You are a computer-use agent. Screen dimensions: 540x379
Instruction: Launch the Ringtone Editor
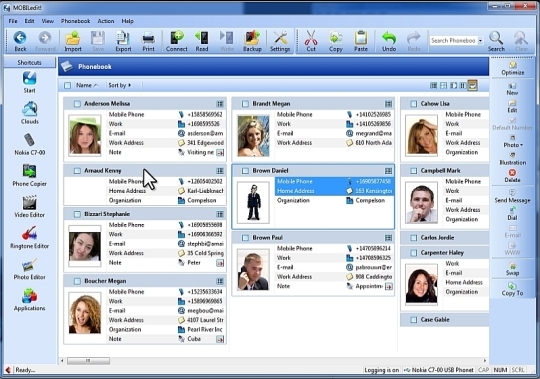(x=29, y=238)
